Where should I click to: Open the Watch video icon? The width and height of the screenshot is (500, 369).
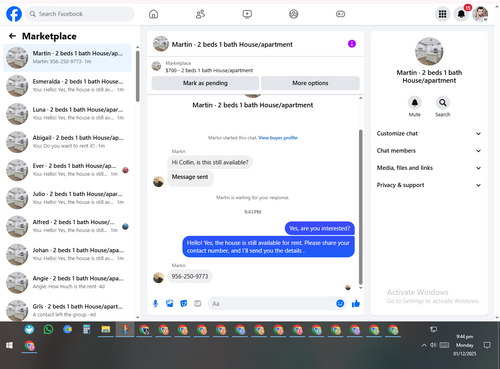247,14
